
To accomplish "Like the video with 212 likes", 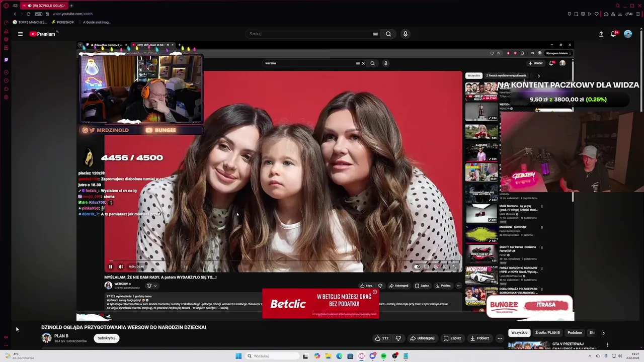I will point(382,338).
